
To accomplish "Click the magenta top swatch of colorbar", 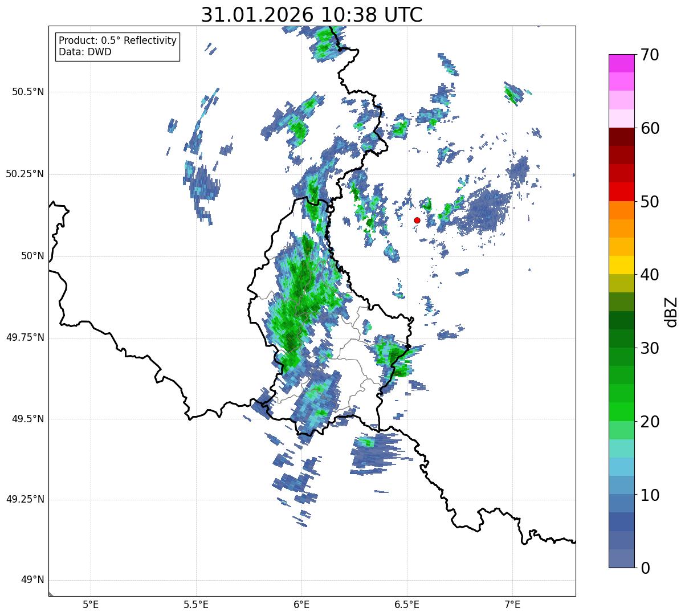I will pyautogui.click(x=621, y=63).
